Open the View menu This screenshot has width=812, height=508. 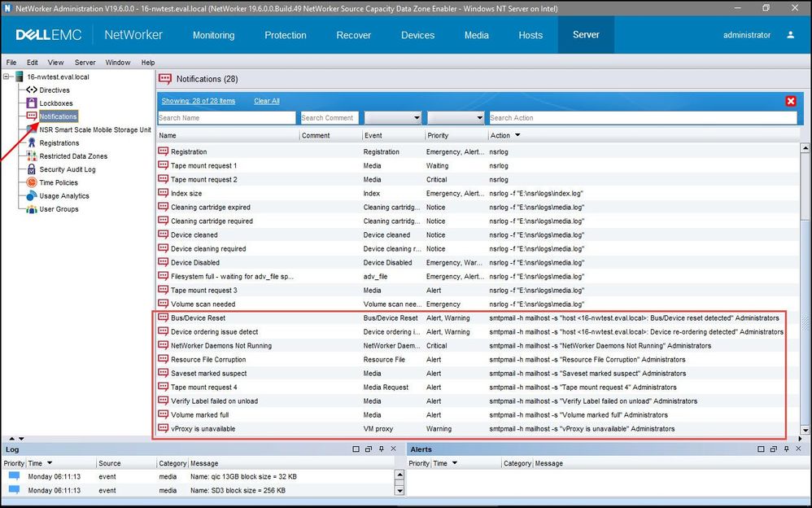point(55,62)
